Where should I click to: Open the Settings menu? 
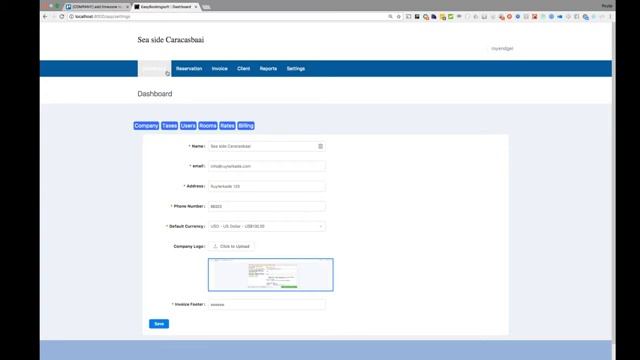tap(296, 69)
